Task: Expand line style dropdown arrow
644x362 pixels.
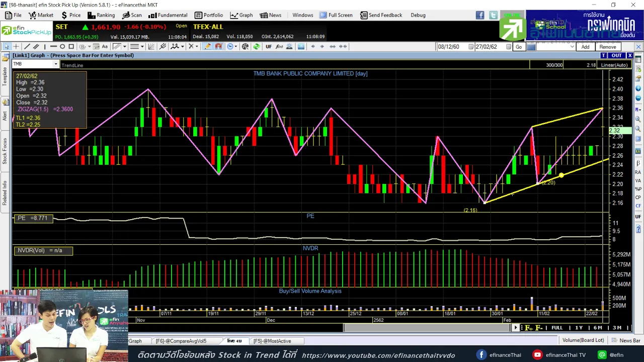Action: [125, 46]
